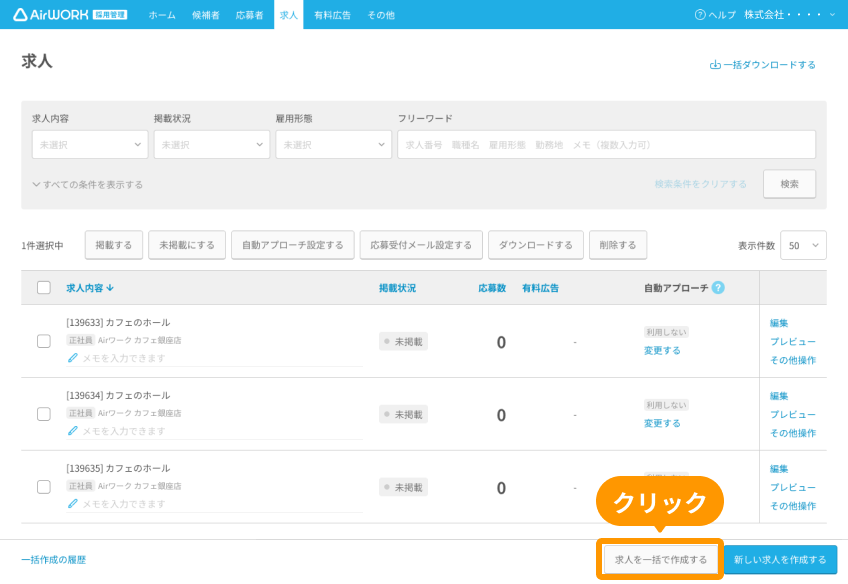
Task: Click the memo pencil icon for job 139633
Action: 72,358
